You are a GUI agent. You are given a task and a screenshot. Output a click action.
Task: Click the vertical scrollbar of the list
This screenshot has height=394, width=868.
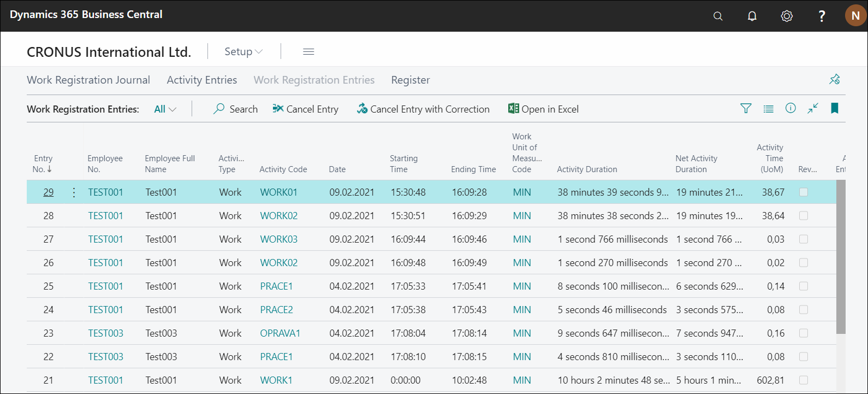(841, 257)
